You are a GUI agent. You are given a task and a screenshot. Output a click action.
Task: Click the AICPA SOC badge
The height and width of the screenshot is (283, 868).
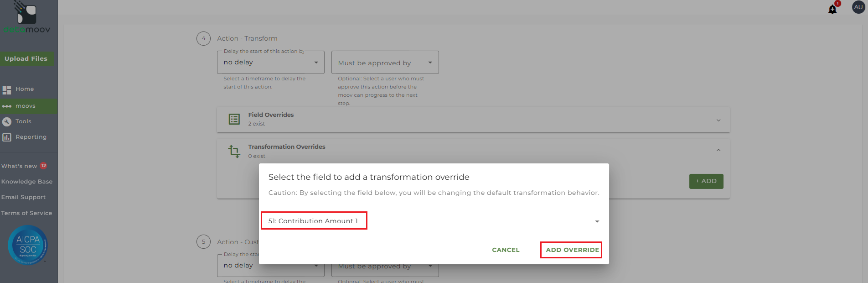pos(28,245)
